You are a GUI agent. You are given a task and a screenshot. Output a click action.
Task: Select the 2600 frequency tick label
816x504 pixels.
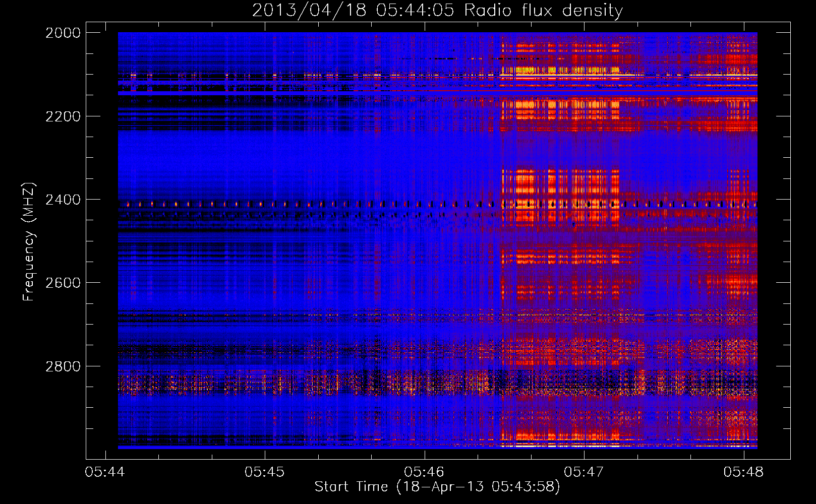click(63, 283)
